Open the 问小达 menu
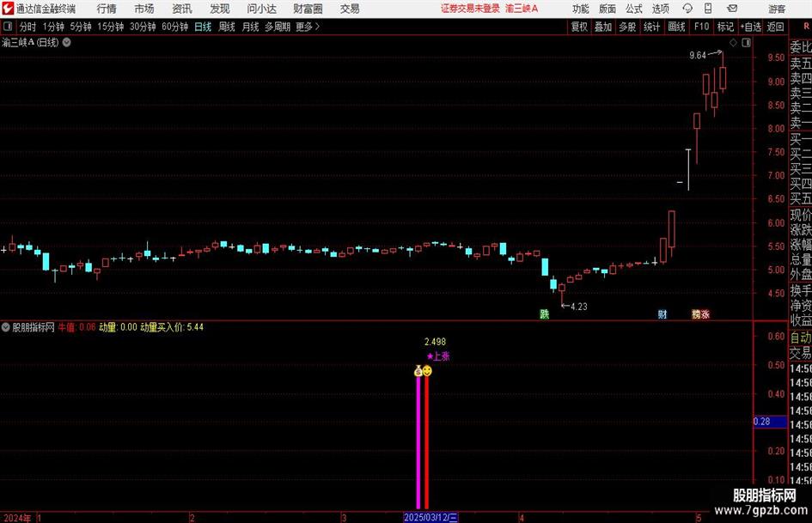 [261, 9]
